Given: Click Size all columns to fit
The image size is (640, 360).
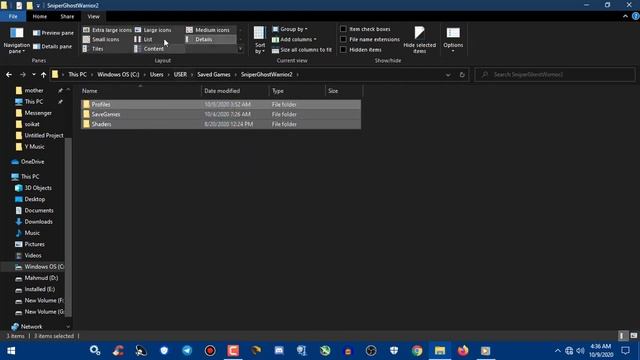Looking at the screenshot, I should [x=302, y=50].
